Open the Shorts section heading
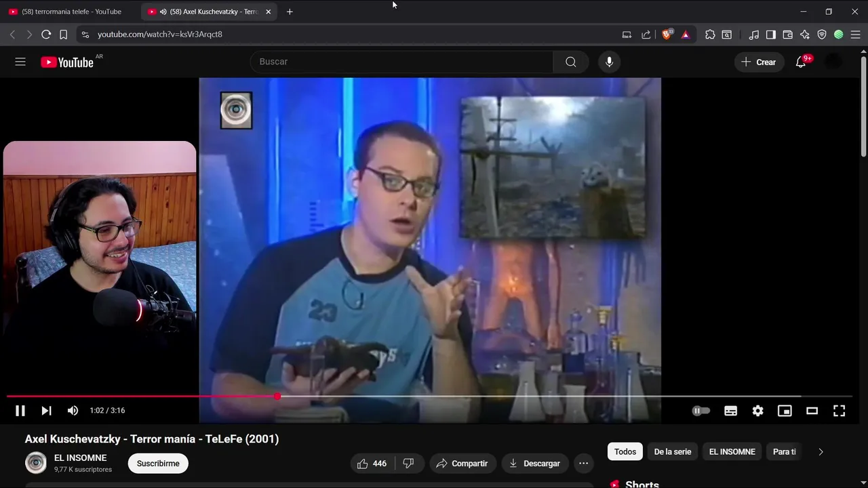 (x=642, y=484)
